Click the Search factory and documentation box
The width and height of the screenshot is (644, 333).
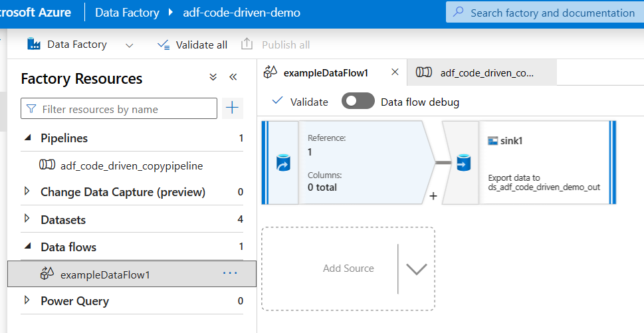[x=545, y=13]
